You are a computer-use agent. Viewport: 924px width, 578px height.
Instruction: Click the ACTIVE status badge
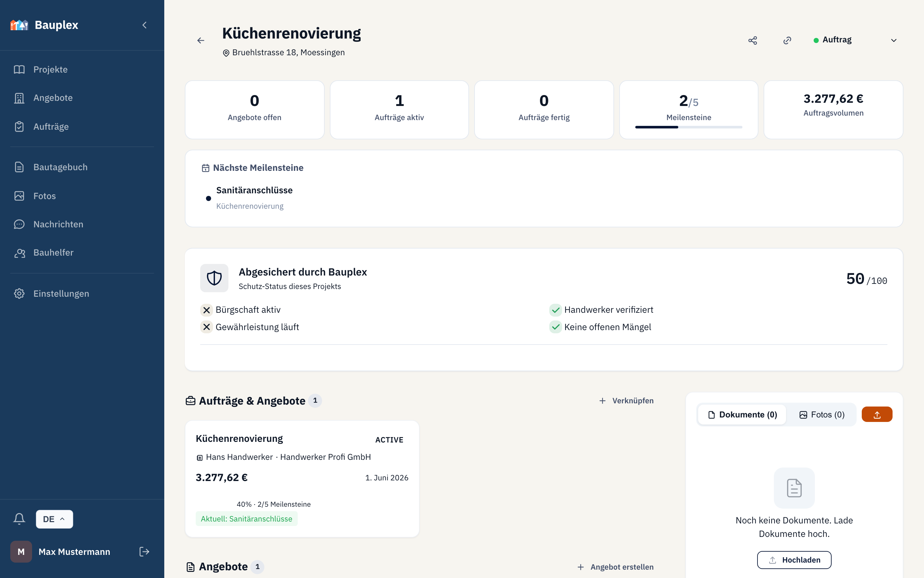click(389, 440)
